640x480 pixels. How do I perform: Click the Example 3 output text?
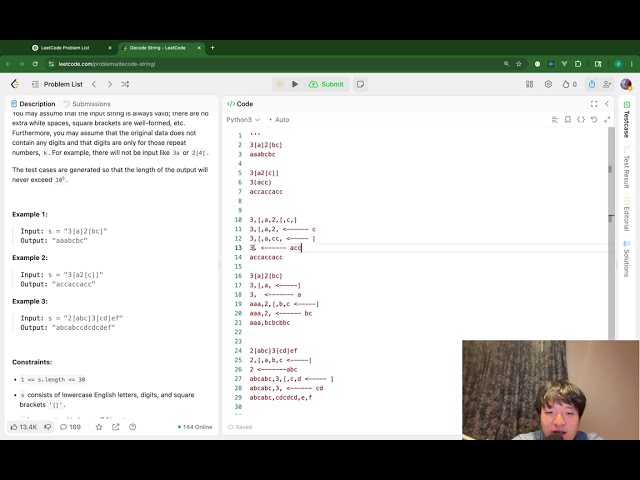tap(68, 327)
